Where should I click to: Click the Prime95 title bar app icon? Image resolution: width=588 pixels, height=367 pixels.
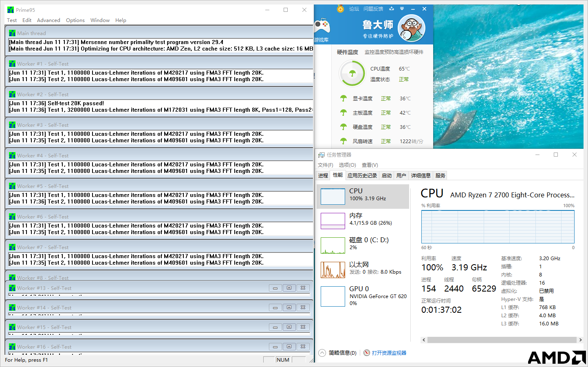pyautogui.click(x=11, y=10)
